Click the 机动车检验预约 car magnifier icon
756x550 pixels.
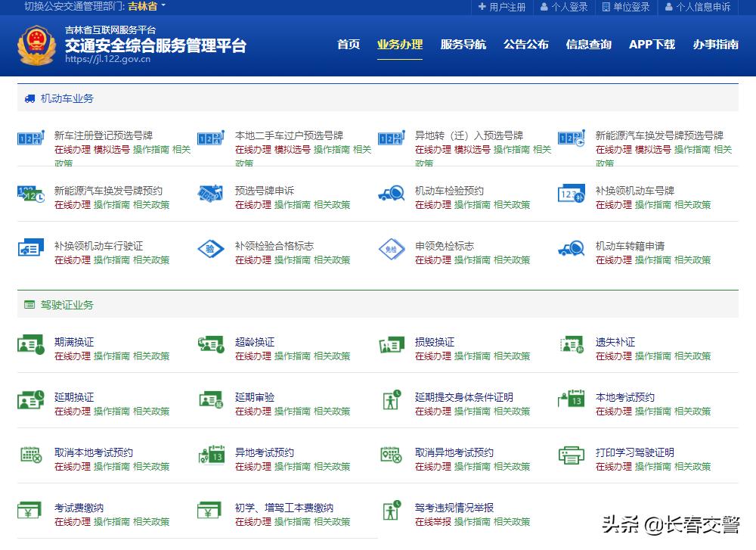pos(392,194)
